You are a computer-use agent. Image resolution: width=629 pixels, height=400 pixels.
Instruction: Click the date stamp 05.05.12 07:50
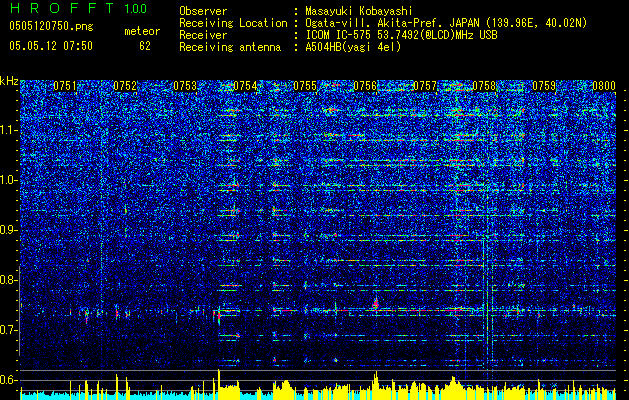tap(51, 46)
